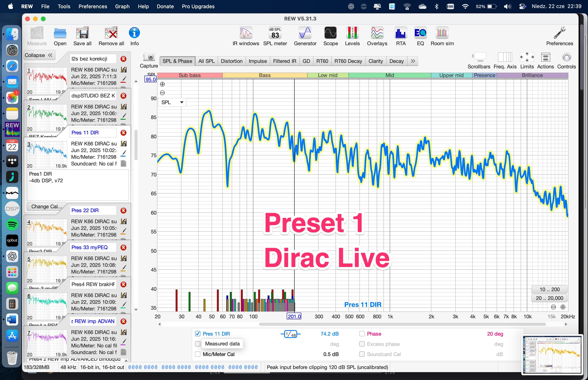Expand notes arrow at bottom of list
The width and height of the screenshot is (588, 380).
pos(126,361)
